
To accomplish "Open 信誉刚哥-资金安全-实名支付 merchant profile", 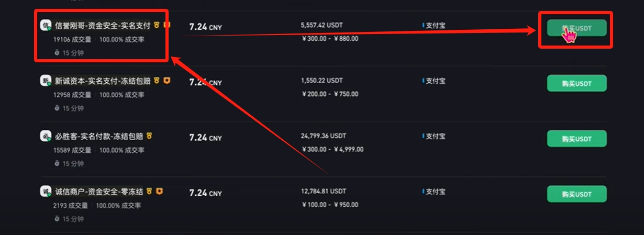I will (103, 25).
